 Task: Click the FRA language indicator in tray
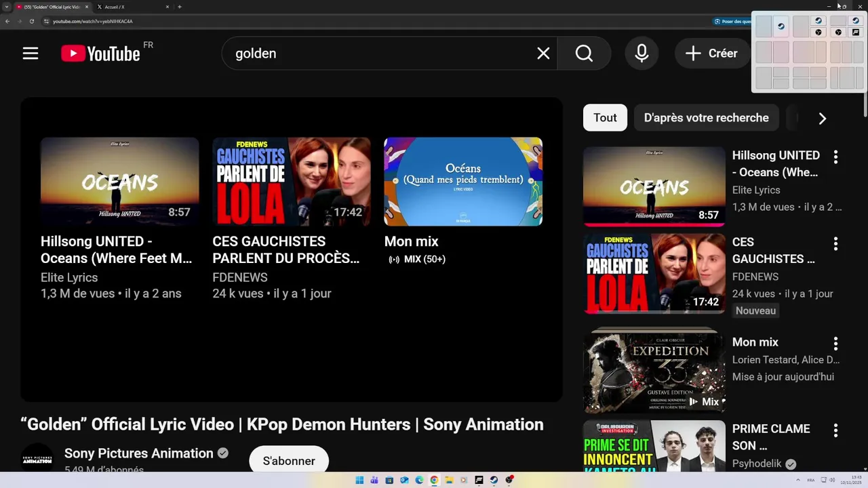(811, 480)
